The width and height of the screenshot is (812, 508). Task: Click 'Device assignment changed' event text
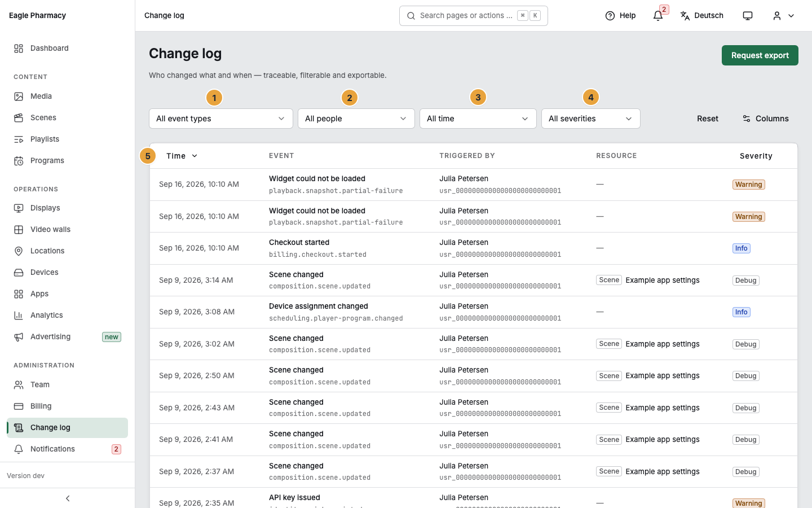319,306
